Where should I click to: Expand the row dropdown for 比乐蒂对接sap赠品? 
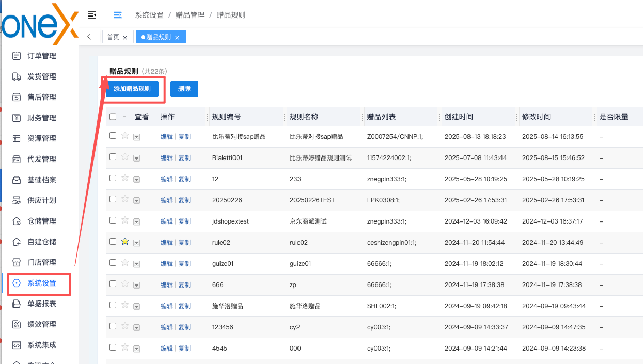click(x=137, y=137)
